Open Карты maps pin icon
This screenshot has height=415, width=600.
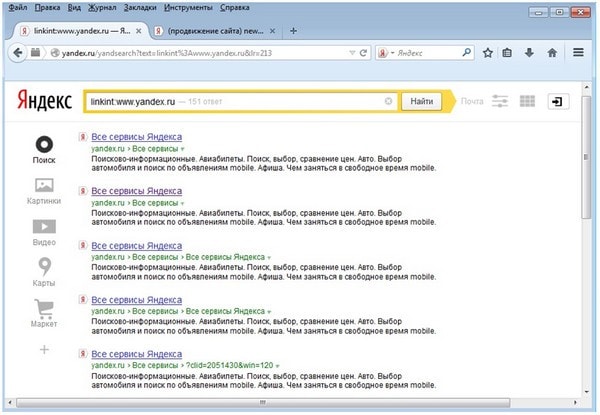click(x=44, y=267)
